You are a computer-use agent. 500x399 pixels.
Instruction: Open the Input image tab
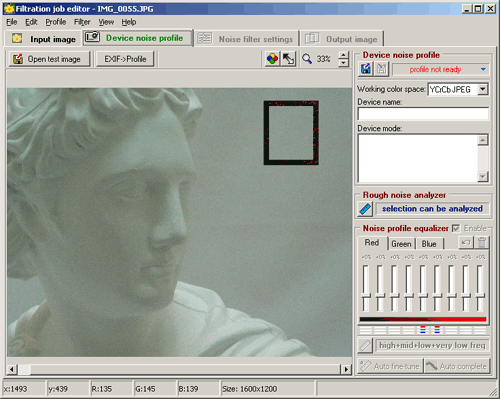43,39
